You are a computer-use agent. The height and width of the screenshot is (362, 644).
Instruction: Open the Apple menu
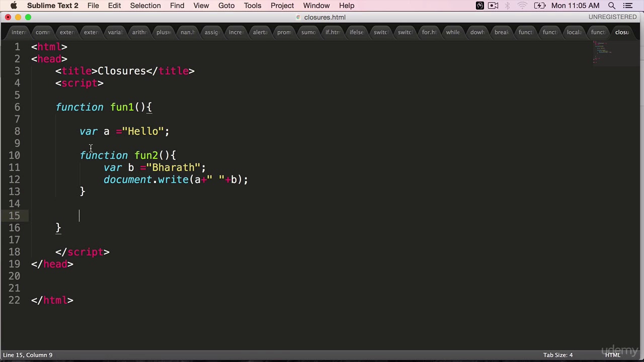(x=14, y=6)
